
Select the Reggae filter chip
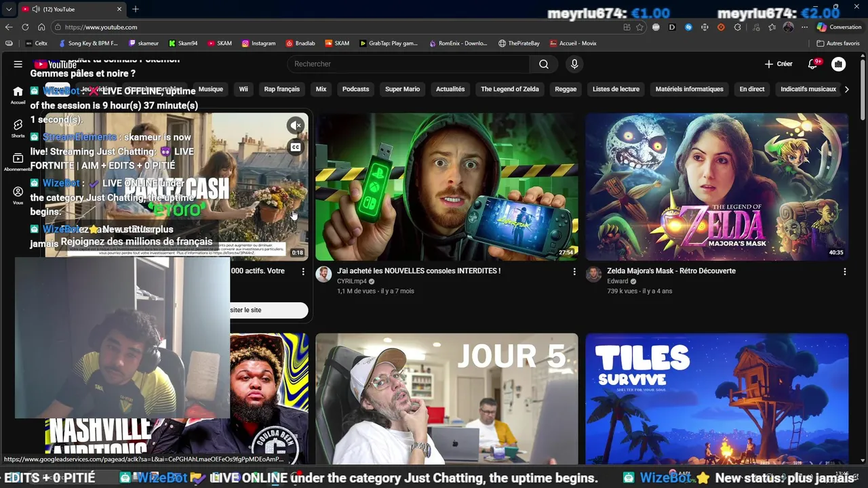[566, 89]
